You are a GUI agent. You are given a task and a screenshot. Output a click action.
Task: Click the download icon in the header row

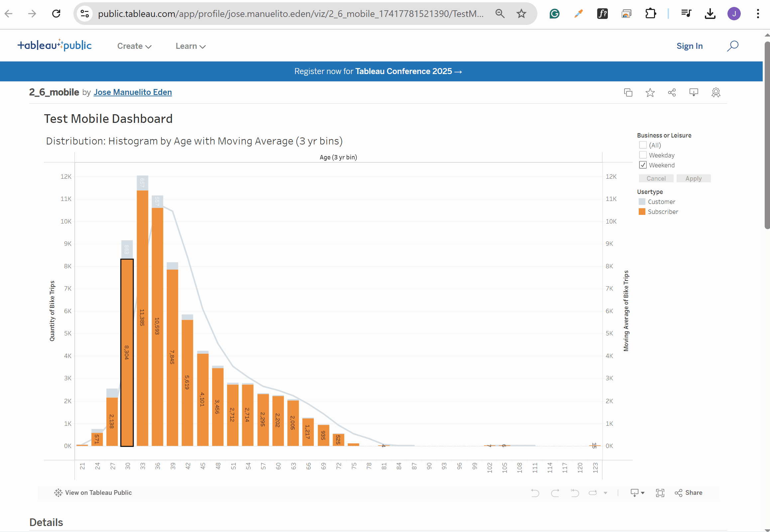point(694,92)
